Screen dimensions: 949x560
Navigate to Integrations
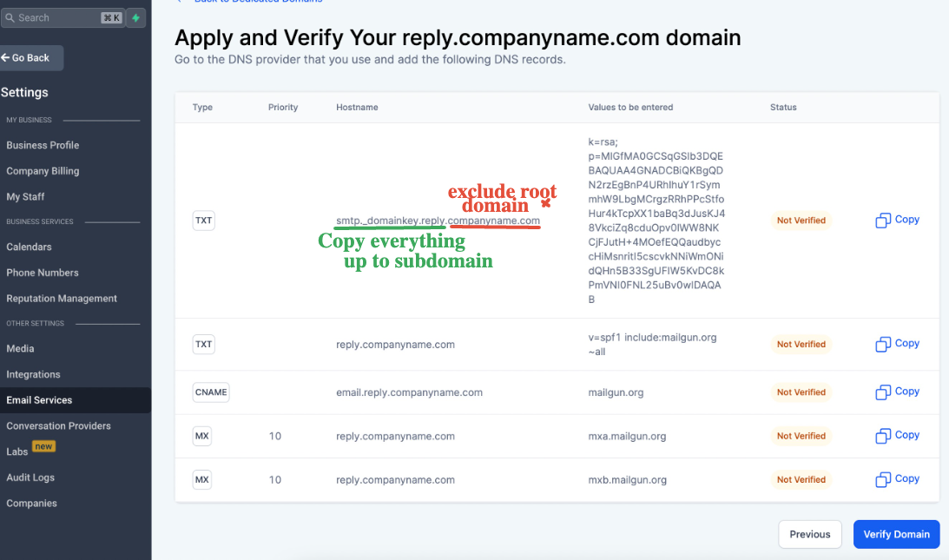(33, 374)
